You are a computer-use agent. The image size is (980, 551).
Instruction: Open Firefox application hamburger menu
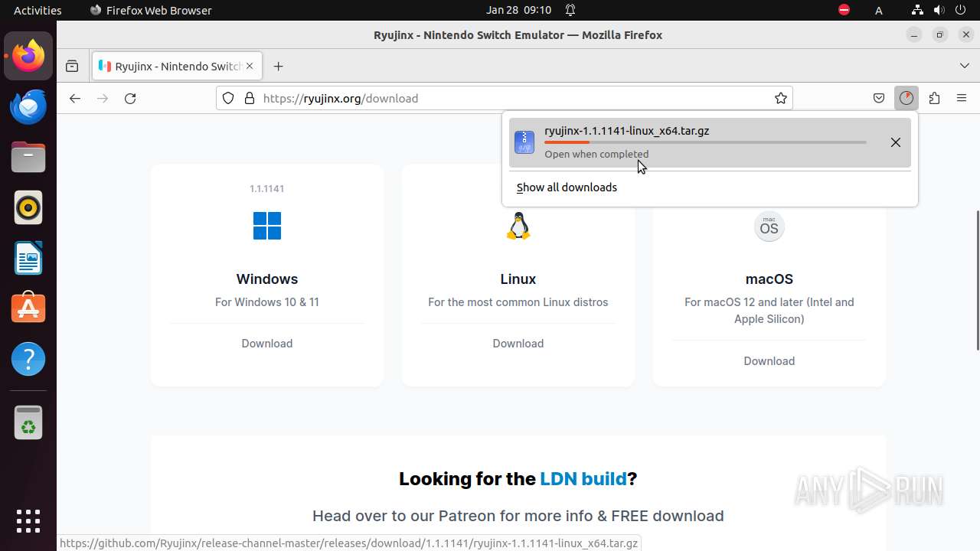point(962,98)
